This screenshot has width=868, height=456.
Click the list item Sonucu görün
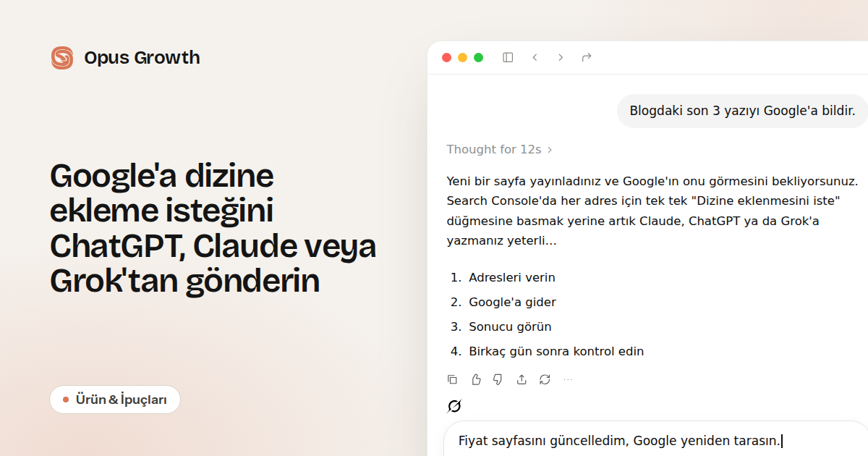[510, 326]
